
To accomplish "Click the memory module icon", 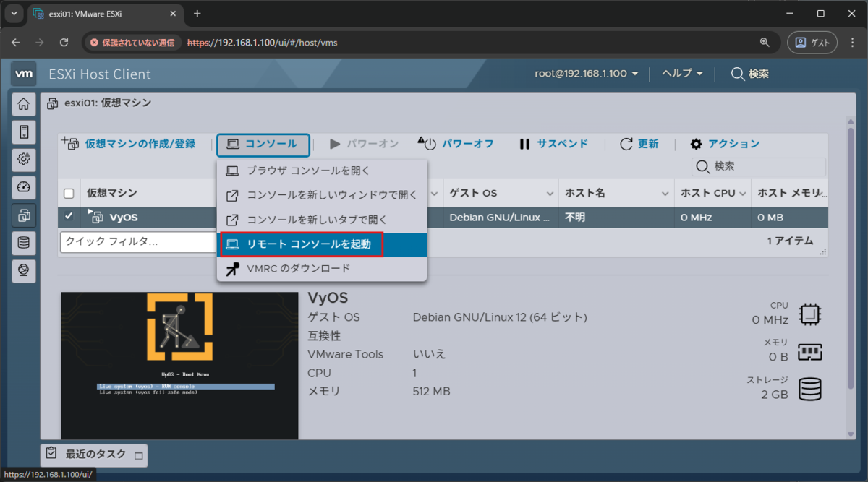I will pyautogui.click(x=809, y=351).
